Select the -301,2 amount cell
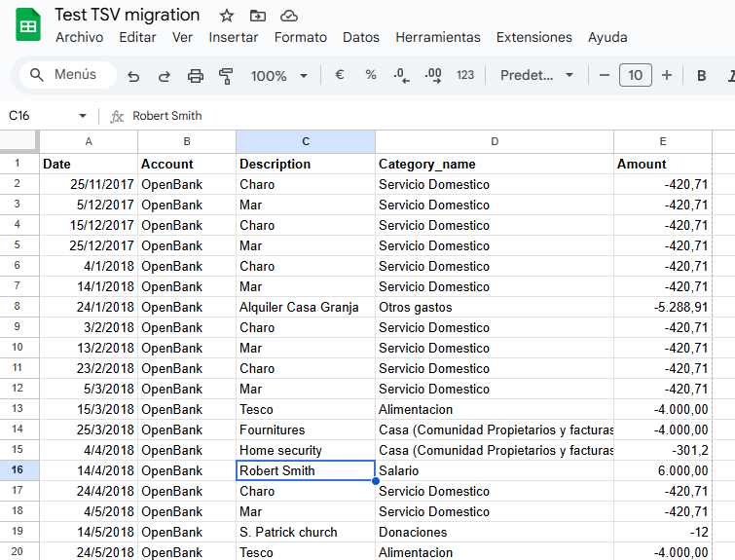Image resolution: width=735 pixels, height=560 pixels. [663, 450]
